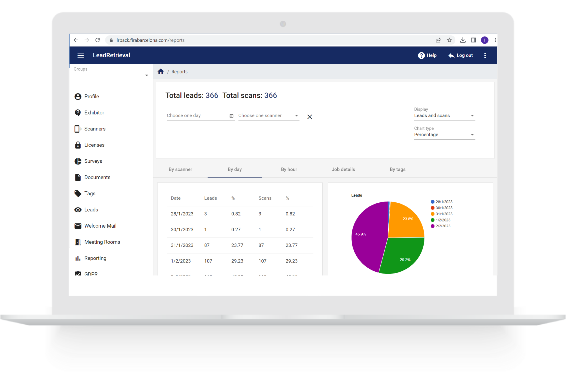Switch to the By scanner tab

click(180, 169)
